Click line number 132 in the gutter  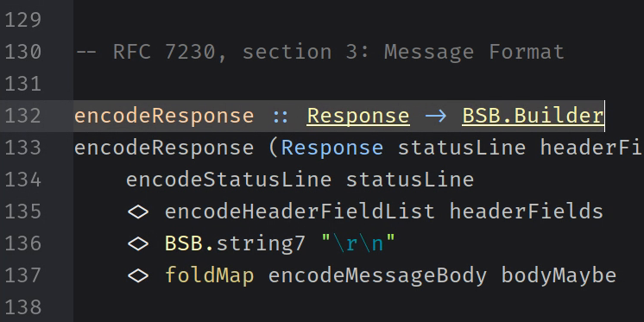23,117
